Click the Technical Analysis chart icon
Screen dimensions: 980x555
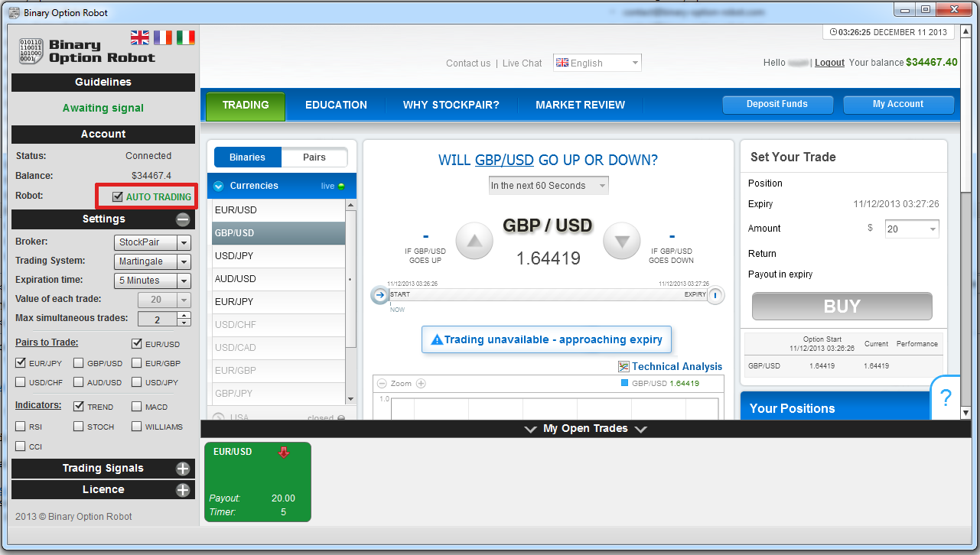[623, 367]
